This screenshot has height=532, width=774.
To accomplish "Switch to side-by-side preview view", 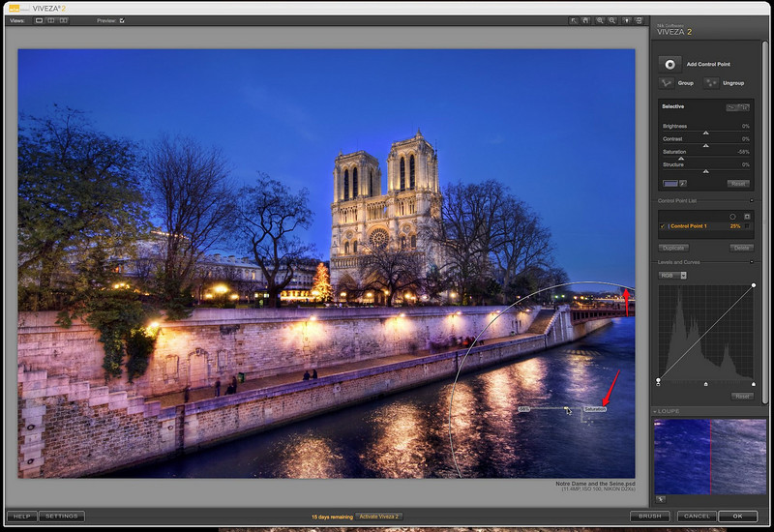I will (x=64, y=20).
